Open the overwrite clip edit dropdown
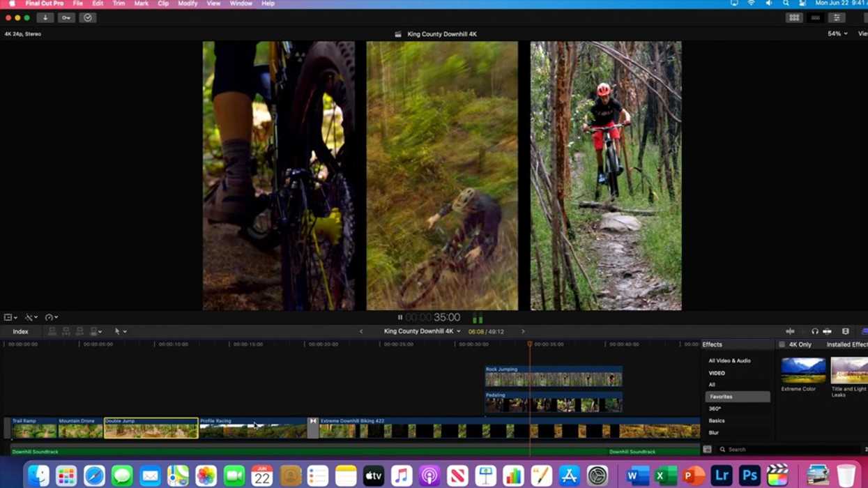This screenshot has height=488, width=868. point(96,332)
